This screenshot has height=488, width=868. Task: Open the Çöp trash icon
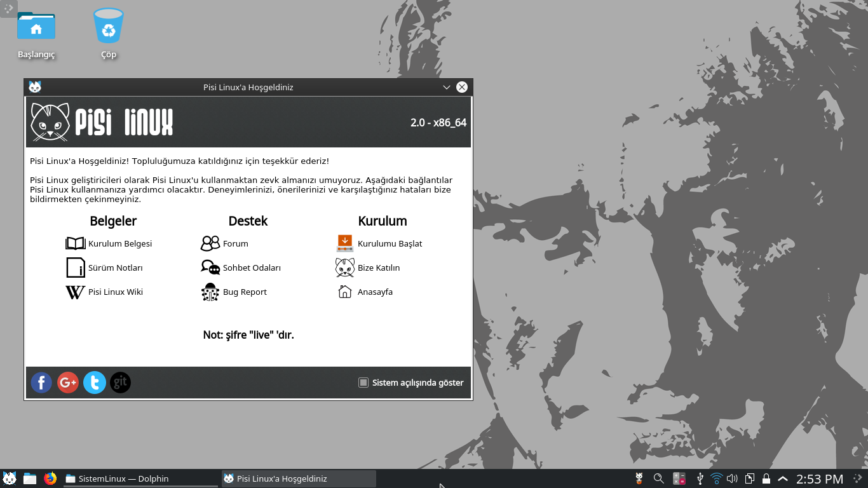[x=109, y=34]
